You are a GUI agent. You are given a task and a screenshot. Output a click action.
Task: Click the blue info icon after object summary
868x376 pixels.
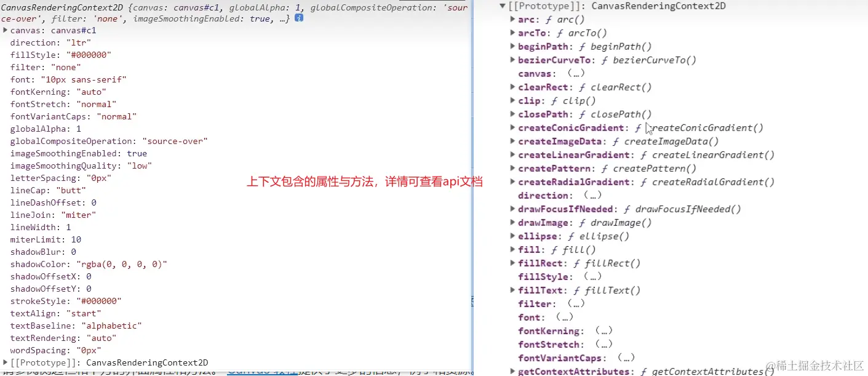(x=299, y=18)
